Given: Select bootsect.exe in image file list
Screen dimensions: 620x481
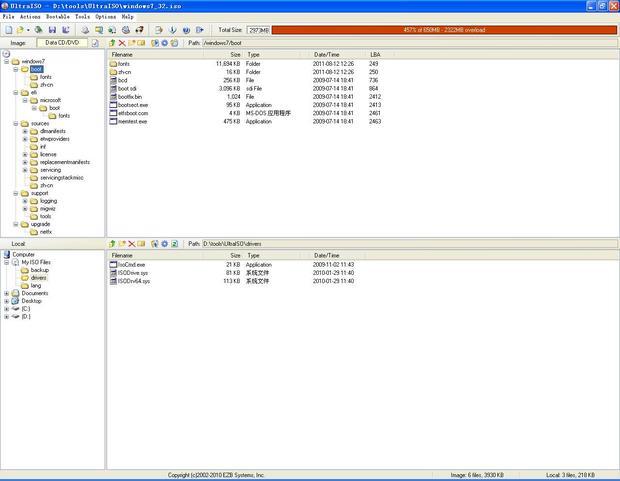Looking at the screenshot, I should tap(133, 105).
